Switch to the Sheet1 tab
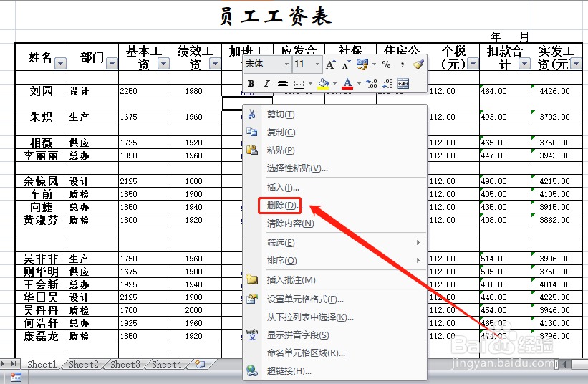The image size is (588, 384). [x=42, y=364]
